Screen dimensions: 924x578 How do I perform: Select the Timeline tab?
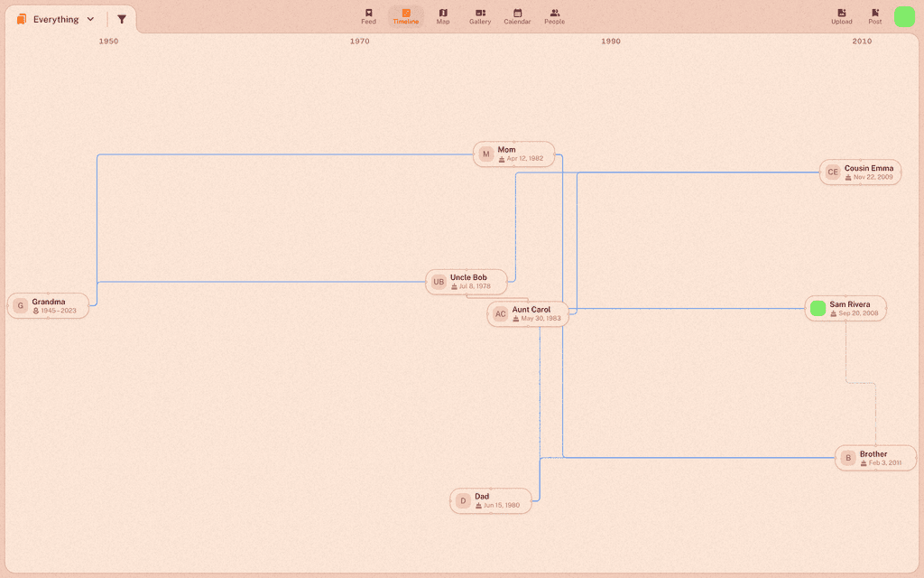click(x=405, y=16)
